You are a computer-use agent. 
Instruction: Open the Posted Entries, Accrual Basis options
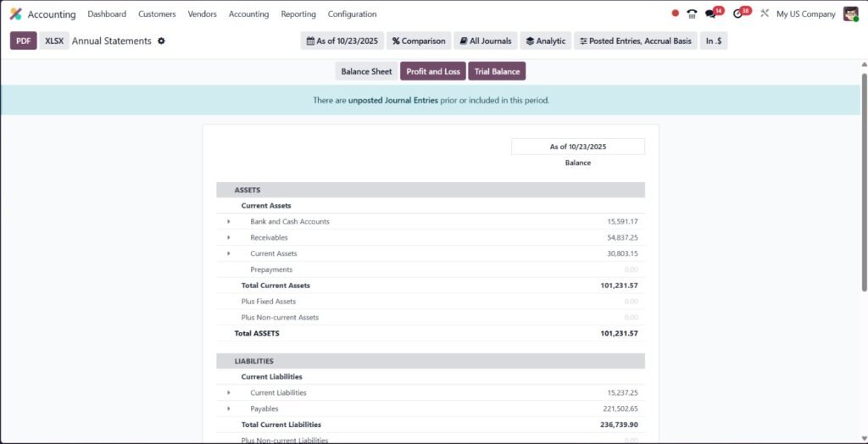click(635, 41)
